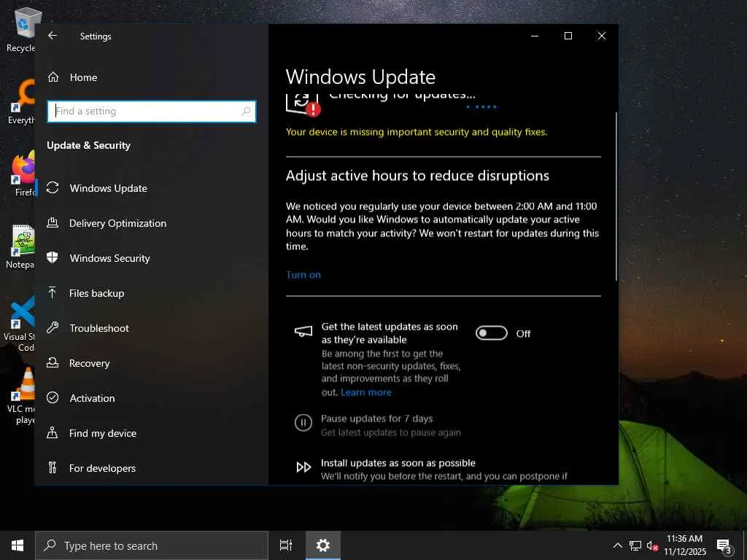Click the Turn on active hours link

point(303,275)
